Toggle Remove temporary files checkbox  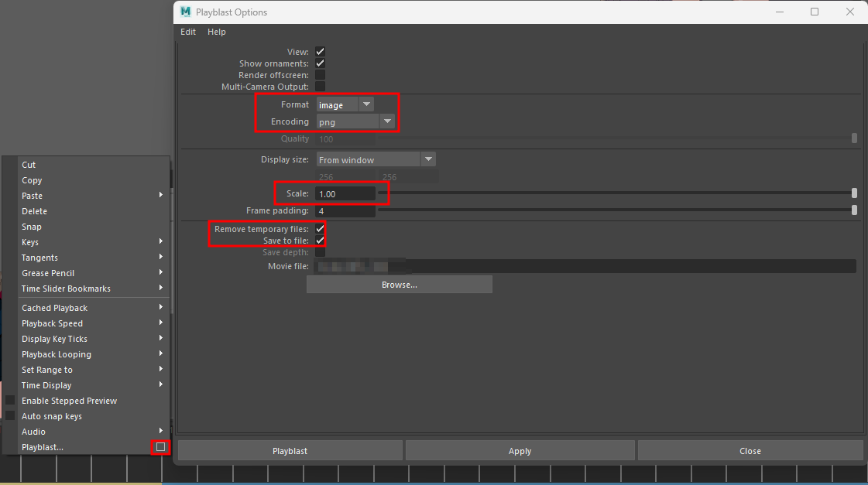(320, 228)
